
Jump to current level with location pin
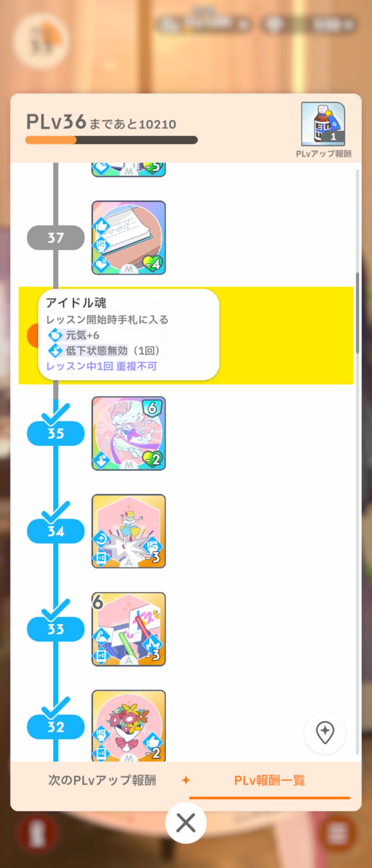(325, 733)
